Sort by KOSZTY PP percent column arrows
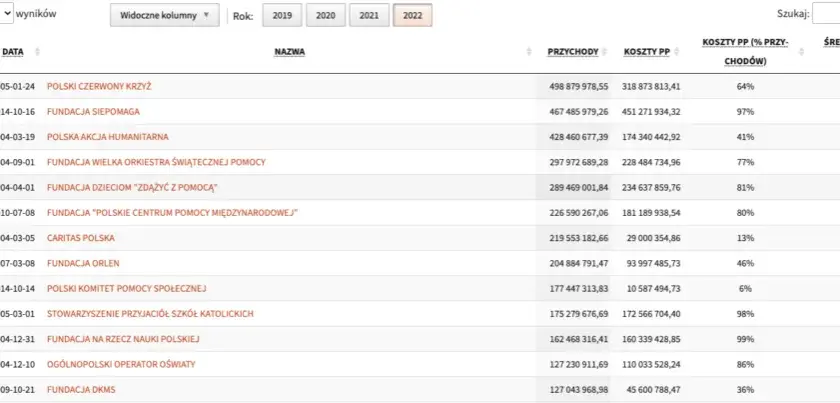This screenshot has height=403, width=840. pos(801,52)
